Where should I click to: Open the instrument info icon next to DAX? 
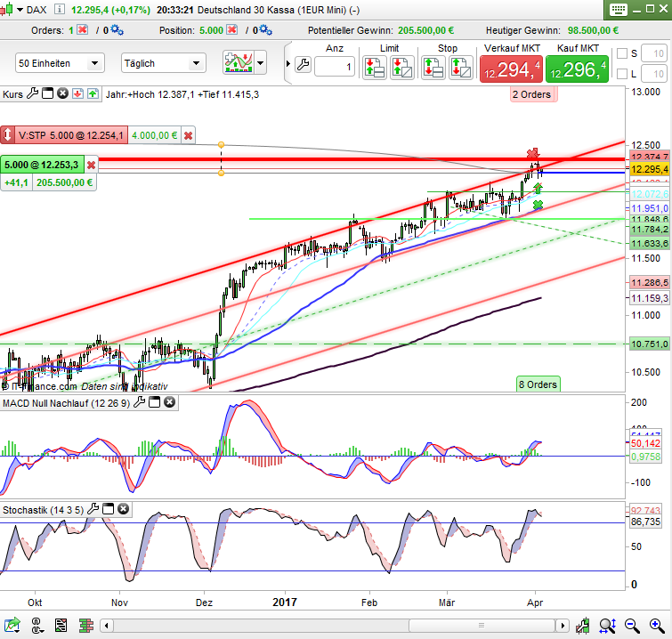(59, 10)
